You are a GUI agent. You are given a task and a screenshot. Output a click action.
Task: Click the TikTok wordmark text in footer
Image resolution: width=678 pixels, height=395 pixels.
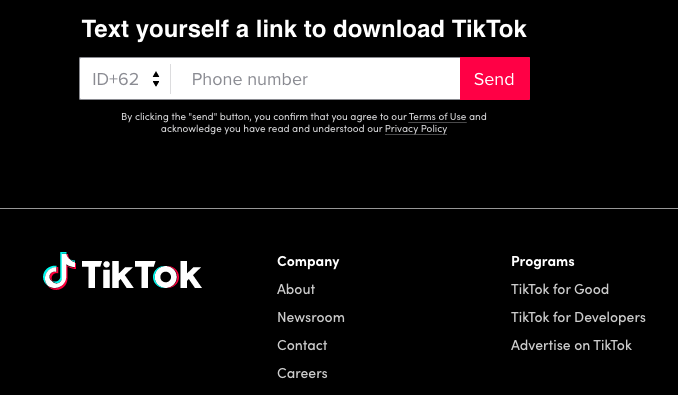tap(141, 274)
